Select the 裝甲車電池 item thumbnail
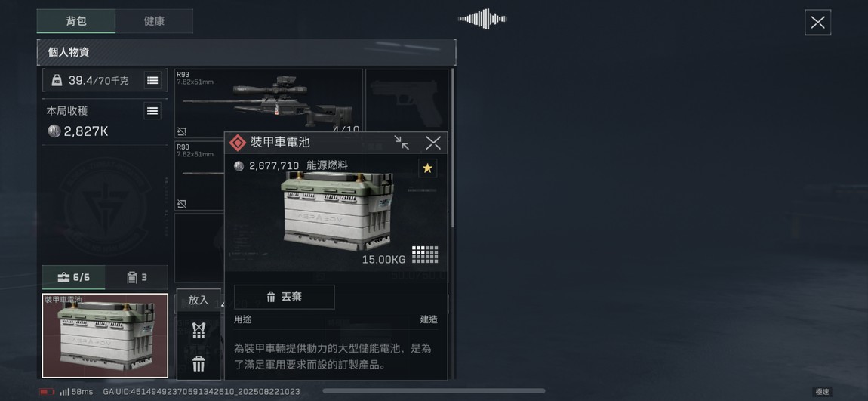 pos(105,335)
